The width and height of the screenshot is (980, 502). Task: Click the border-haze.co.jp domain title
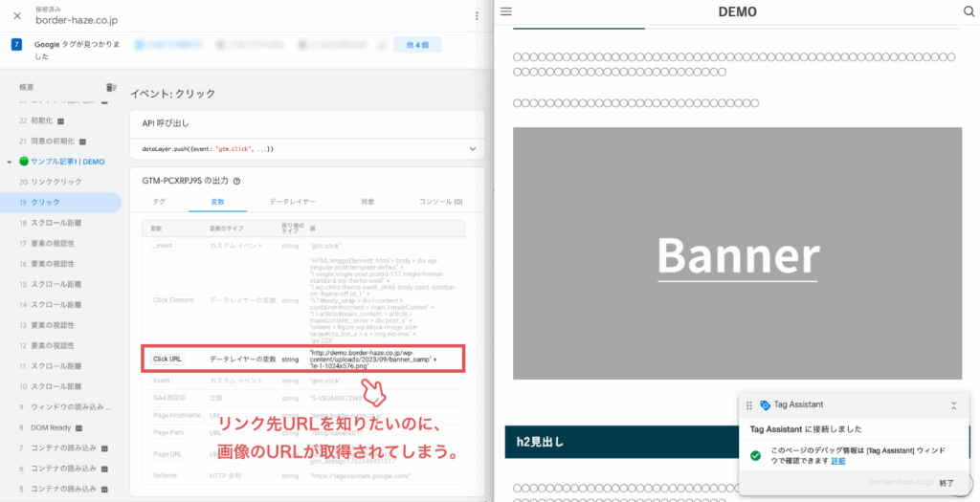77,20
